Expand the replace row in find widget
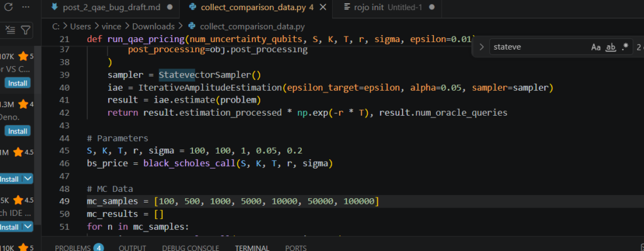Screen dimensions: 644x251 click(x=481, y=47)
